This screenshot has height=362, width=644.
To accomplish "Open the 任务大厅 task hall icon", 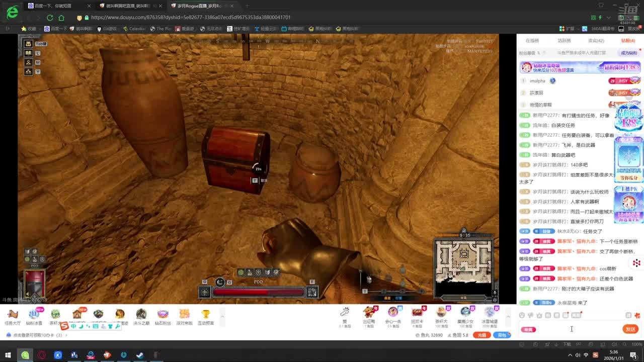I will point(13,316).
